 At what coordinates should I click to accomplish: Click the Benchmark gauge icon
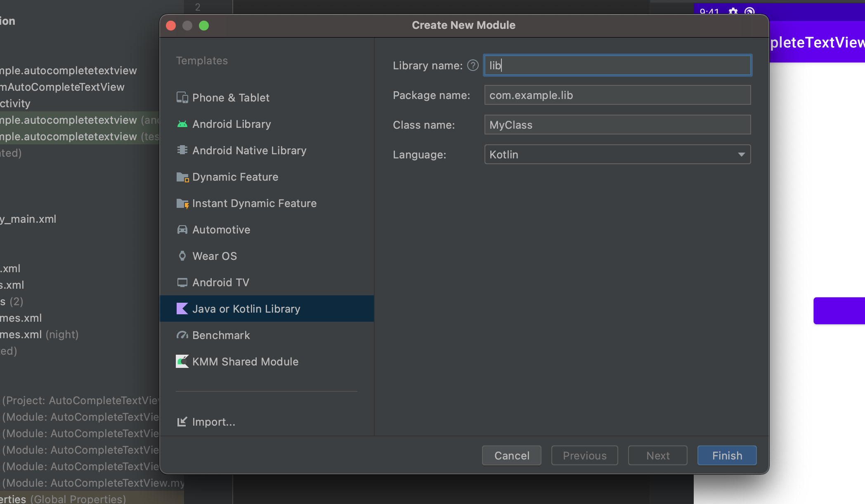pyautogui.click(x=182, y=335)
